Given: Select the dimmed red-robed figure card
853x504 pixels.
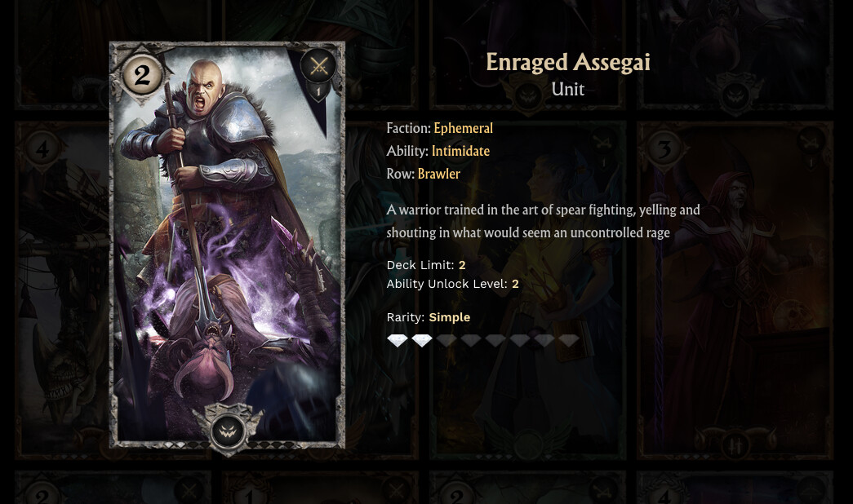Looking at the screenshot, I should pyautogui.click(x=735, y=290).
